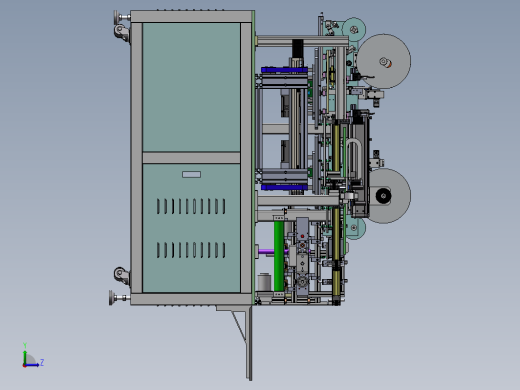Screen dimensions: 520x390
Task: Select the bottom-left leveling foot
Action: coord(119,297)
